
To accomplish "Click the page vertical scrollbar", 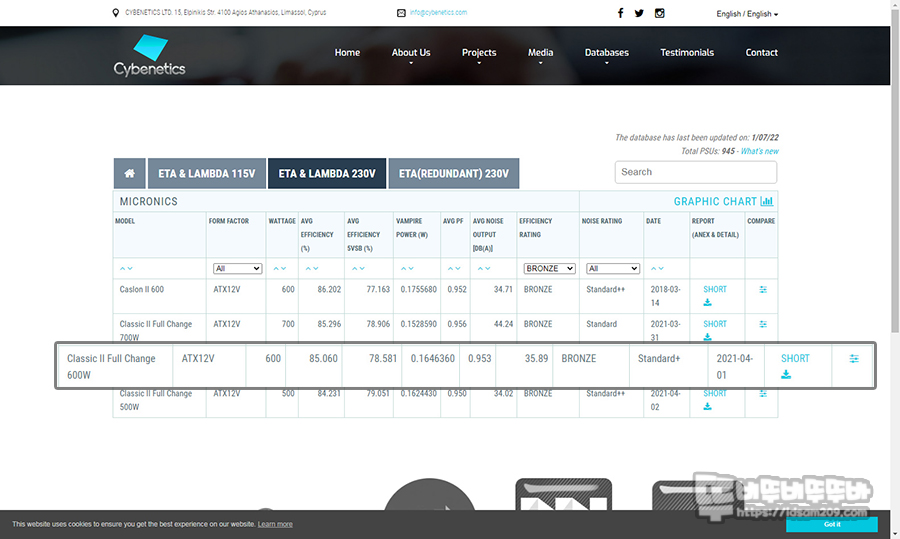I will 895,172.
